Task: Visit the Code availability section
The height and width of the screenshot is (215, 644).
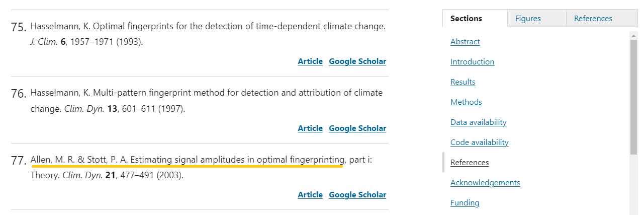Action: pos(479,142)
